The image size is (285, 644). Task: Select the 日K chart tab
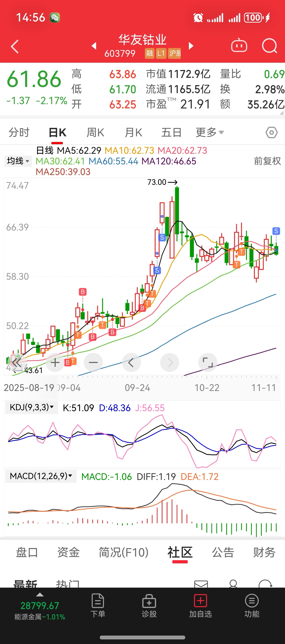[x=57, y=132]
